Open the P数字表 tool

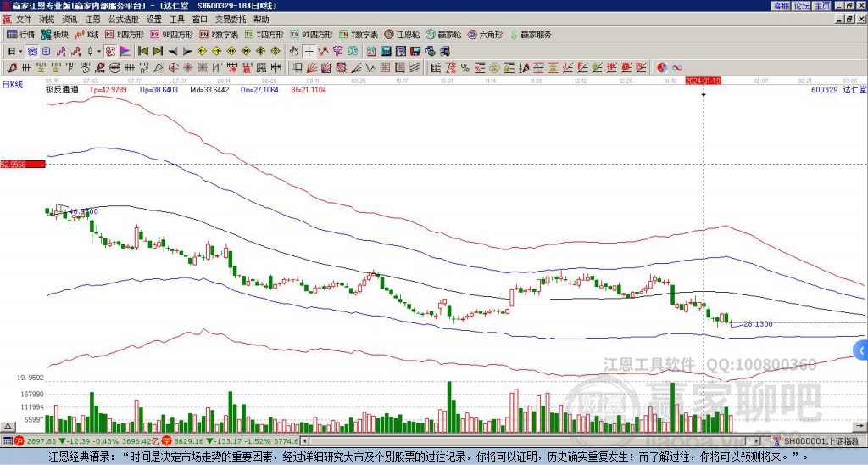219,34
